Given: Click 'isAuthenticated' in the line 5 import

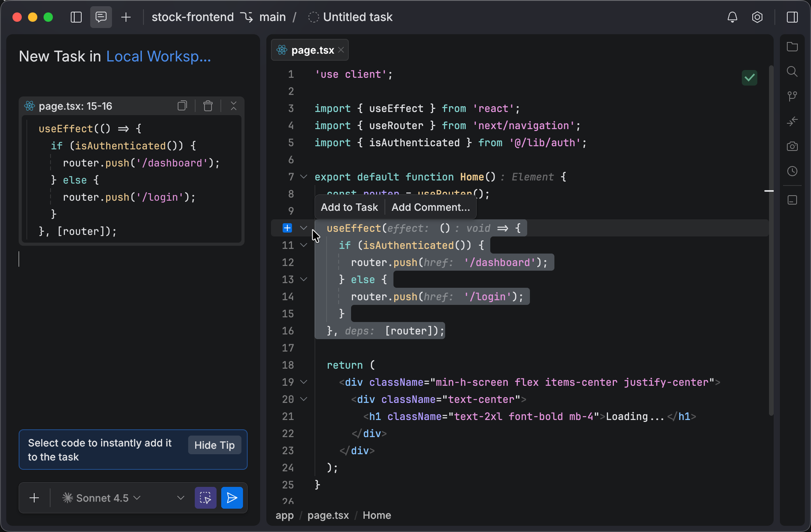Looking at the screenshot, I should [414, 142].
